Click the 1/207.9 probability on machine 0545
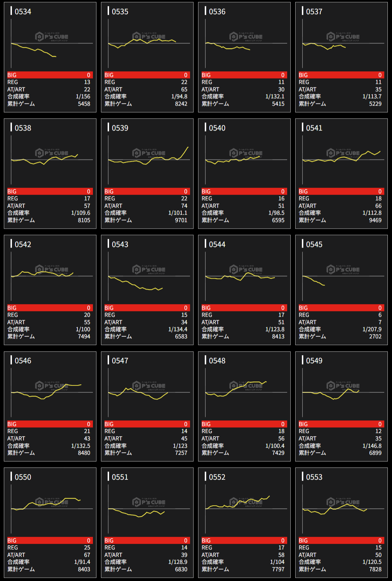The height and width of the screenshot is (581, 392). pyautogui.click(x=372, y=329)
